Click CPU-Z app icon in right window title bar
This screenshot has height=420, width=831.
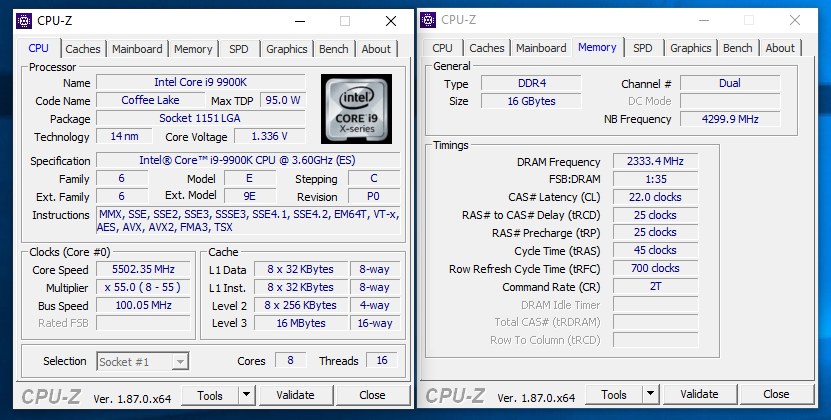[x=428, y=20]
